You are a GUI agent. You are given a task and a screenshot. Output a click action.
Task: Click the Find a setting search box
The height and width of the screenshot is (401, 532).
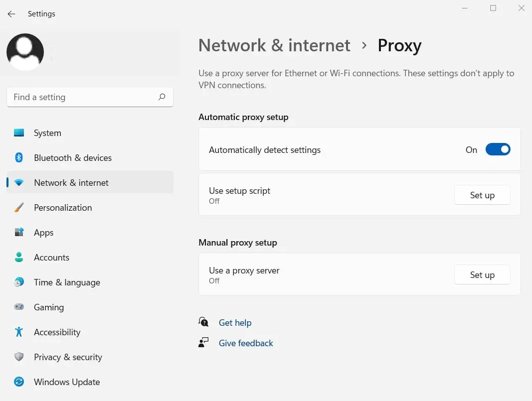(82, 98)
